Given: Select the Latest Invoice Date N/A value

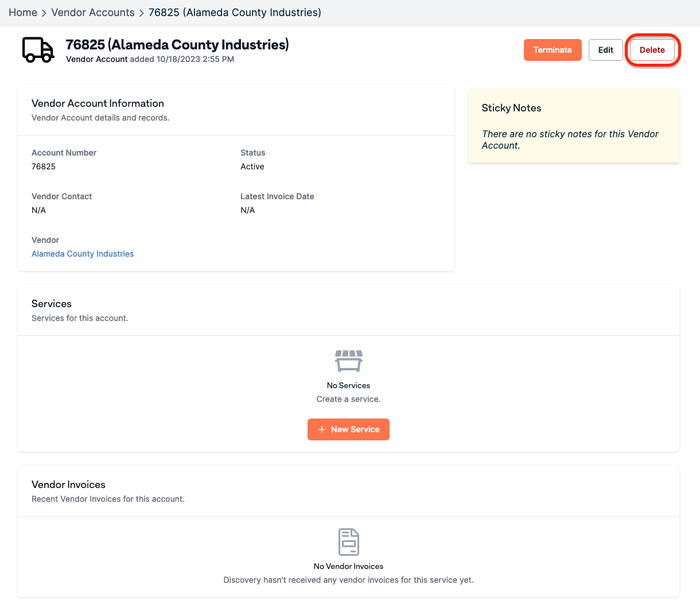Looking at the screenshot, I should pos(247,210).
